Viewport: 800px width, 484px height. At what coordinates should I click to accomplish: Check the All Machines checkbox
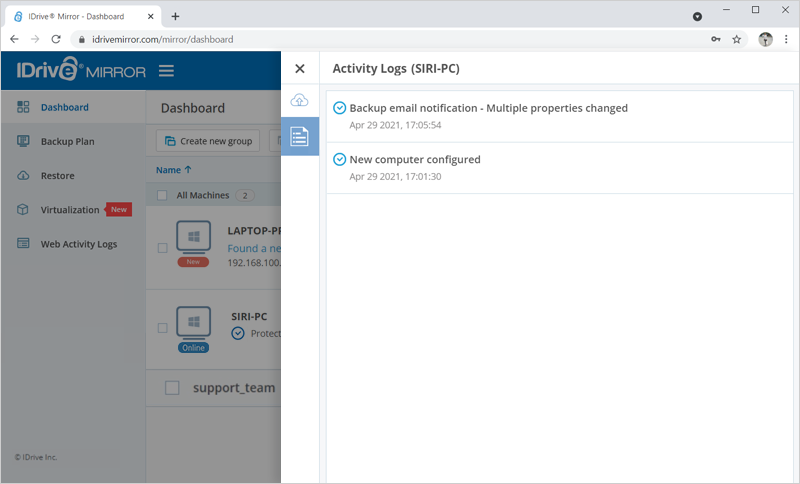pyautogui.click(x=162, y=195)
